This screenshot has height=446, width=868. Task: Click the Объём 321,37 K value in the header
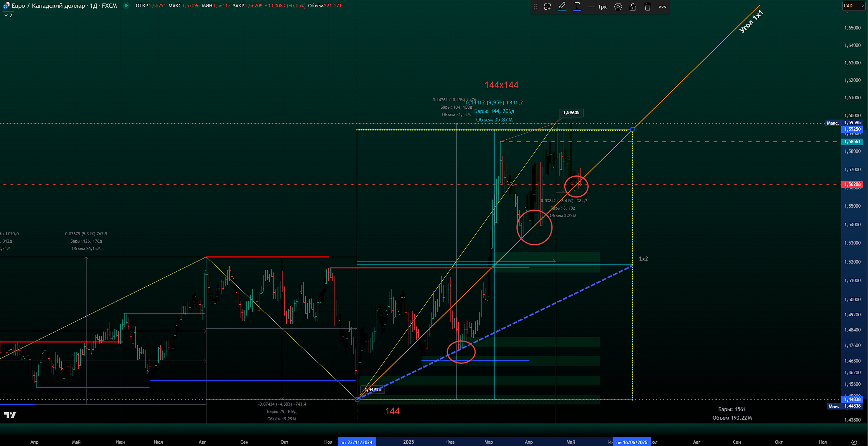point(325,6)
